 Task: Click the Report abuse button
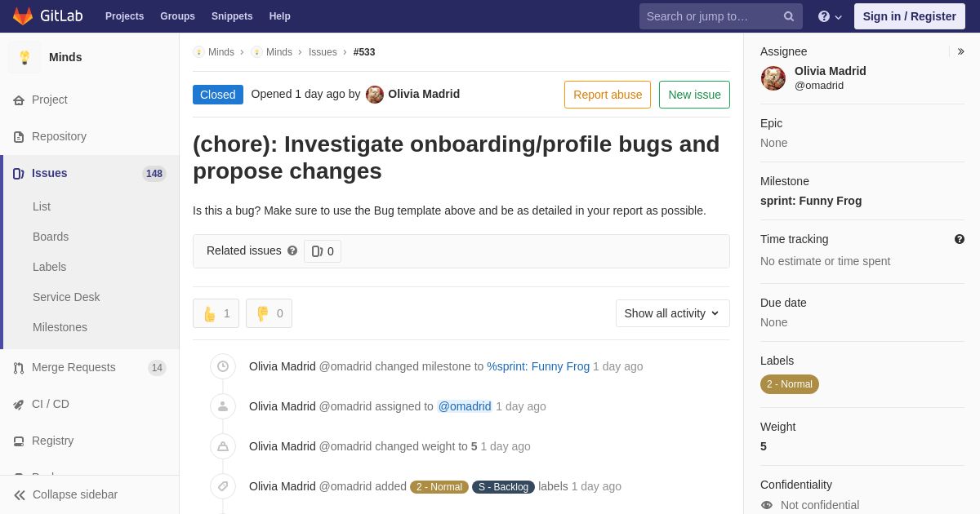pos(608,95)
